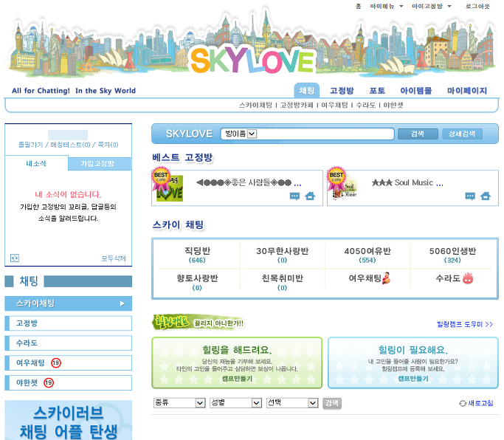This screenshot has height=440, width=504.
Task: Click the gray 검색 filter button
Action: coord(332,403)
